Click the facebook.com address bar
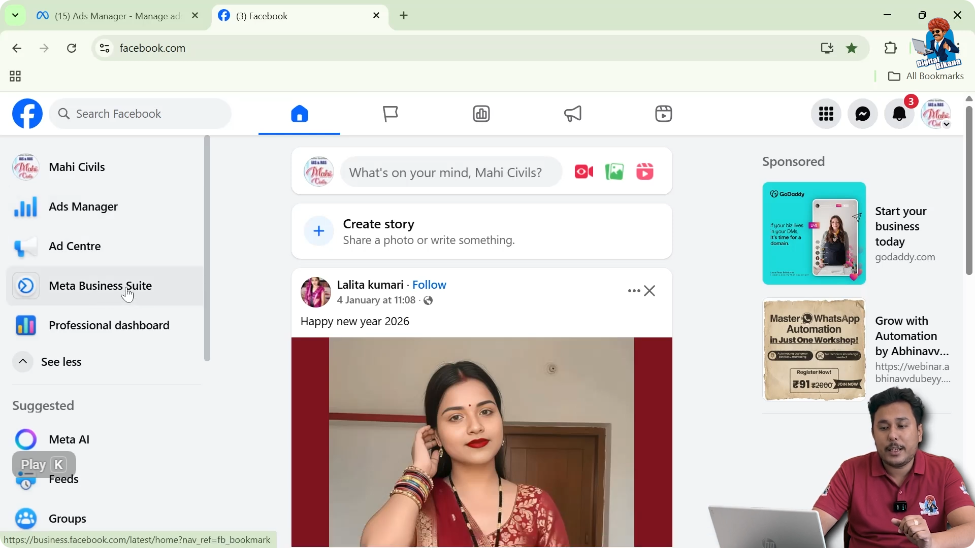979x549 pixels. click(x=481, y=48)
